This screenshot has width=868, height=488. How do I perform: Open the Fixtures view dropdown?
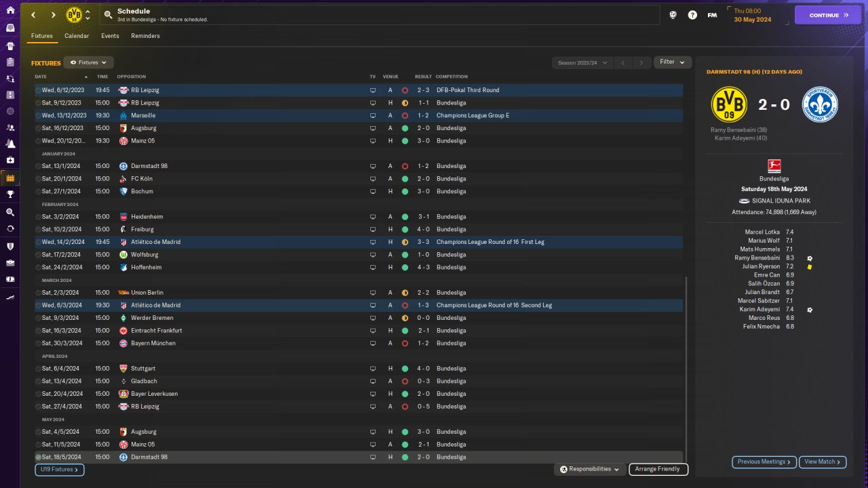[89, 62]
